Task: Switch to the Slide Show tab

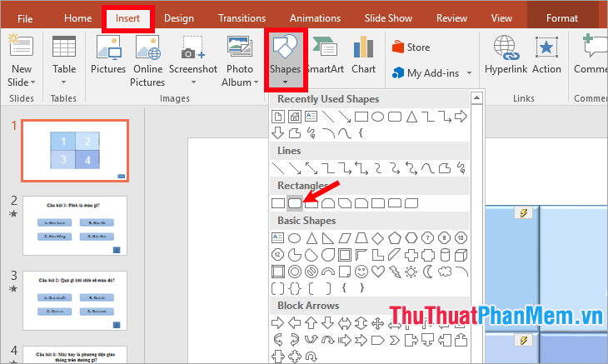Action: coord(388,18)
